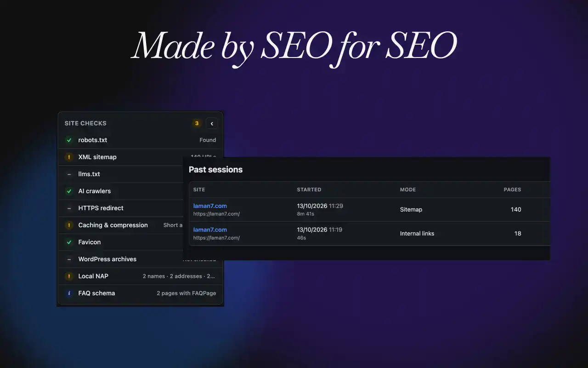Click the Found status for robots.txt
Image resolution: width=588 pixels, height=368 pixels.
pos(208,140)
